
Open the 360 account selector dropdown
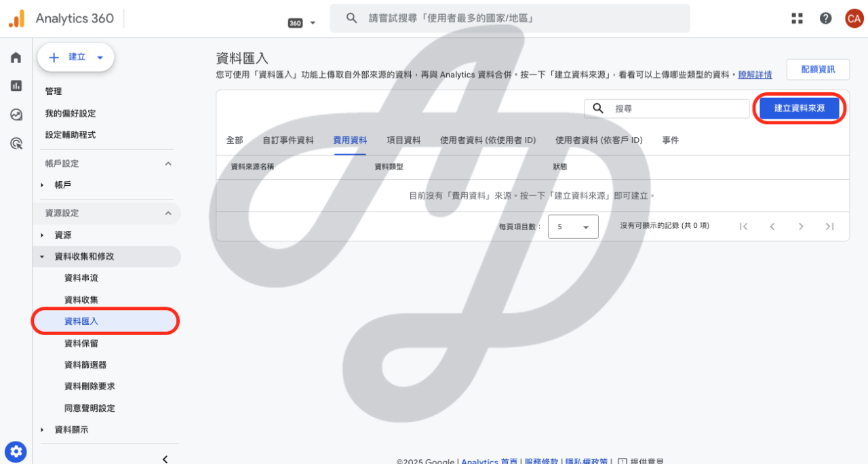click(302, 22)
